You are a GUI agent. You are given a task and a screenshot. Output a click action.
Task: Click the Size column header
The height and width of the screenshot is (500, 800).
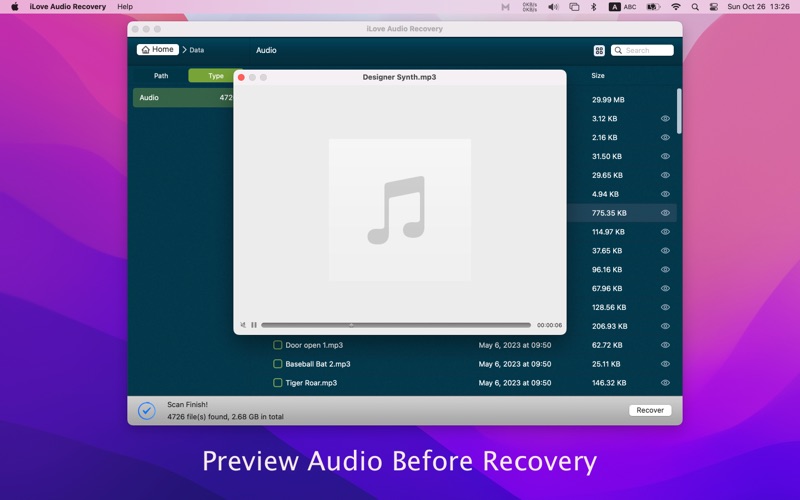(598, 76)
